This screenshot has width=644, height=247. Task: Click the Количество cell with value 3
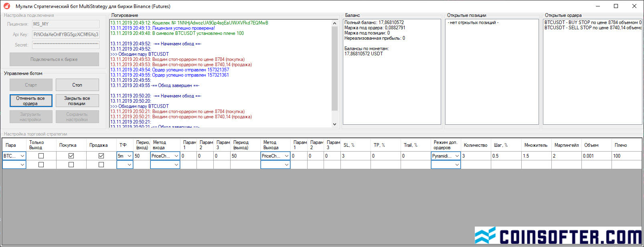(476, 156)
